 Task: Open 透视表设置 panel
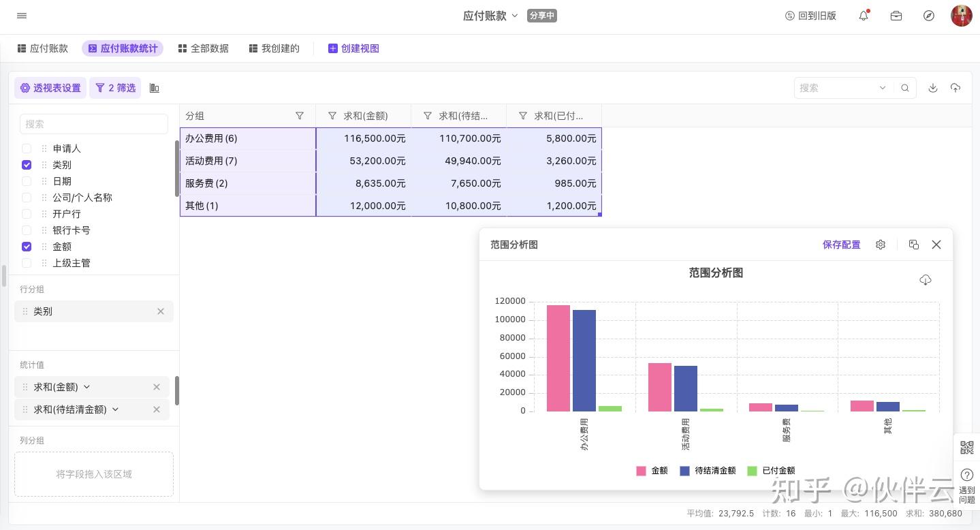click(50, 88)
